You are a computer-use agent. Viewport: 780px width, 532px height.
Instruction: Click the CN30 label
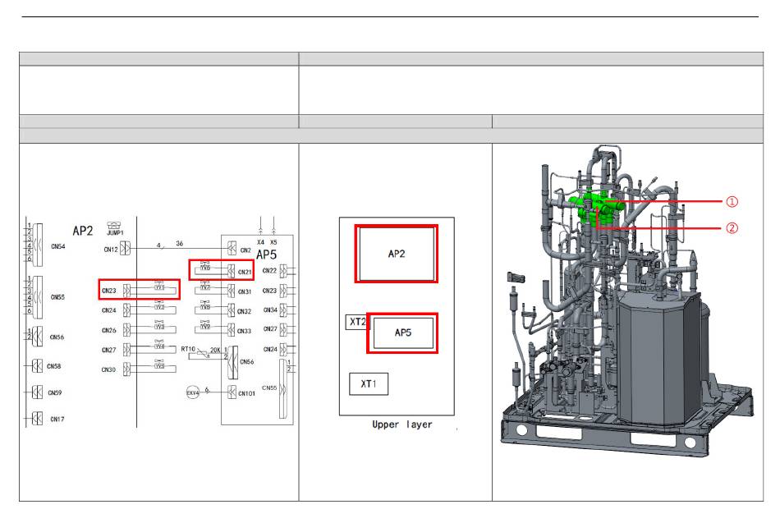108,370
